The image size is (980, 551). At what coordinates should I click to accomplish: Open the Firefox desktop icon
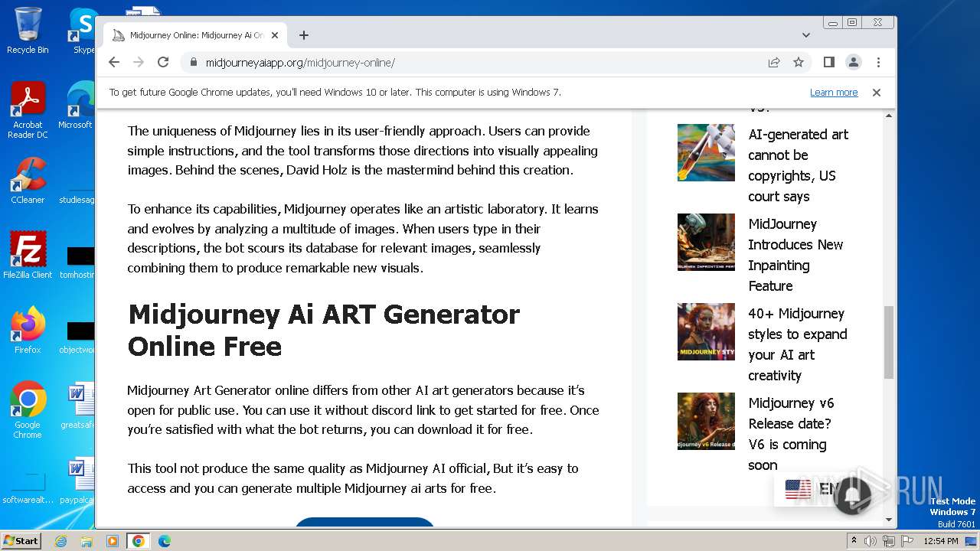point(28,330)
